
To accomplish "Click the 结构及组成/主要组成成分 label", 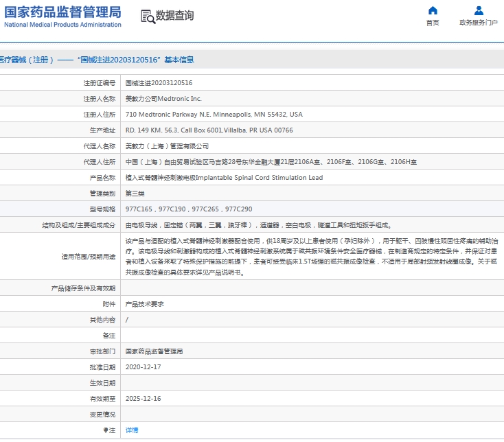I will tap(79, 225).
